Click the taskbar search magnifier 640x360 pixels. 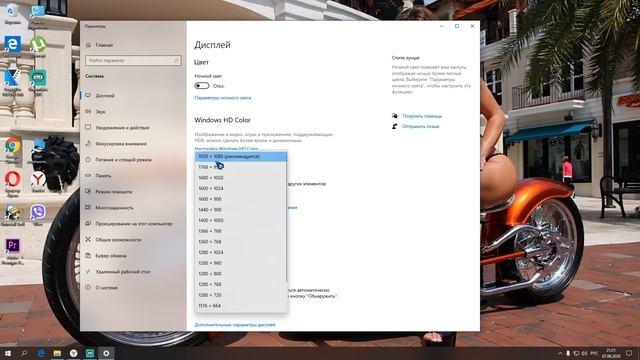click(24, 353)
